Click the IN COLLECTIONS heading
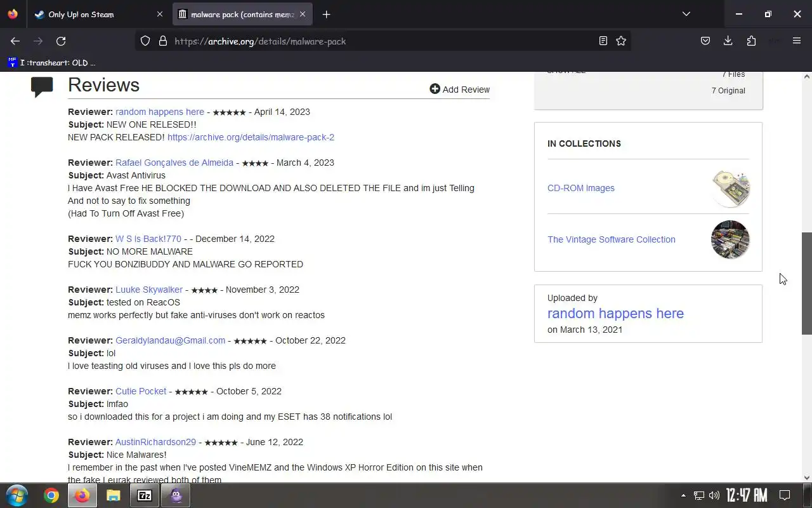Image resolution: width=812 pixels, height=508 pixels. [584, 144]
